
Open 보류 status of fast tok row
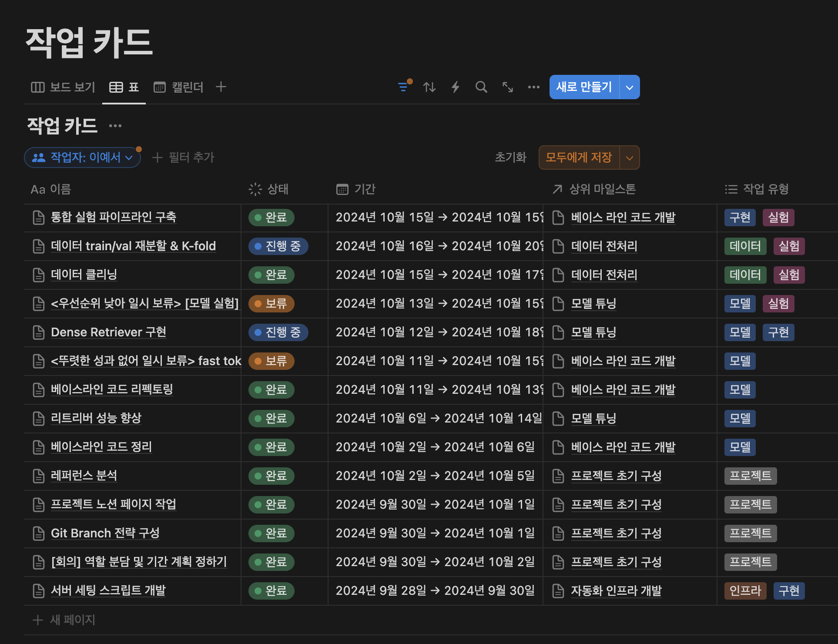click(272, 361)
